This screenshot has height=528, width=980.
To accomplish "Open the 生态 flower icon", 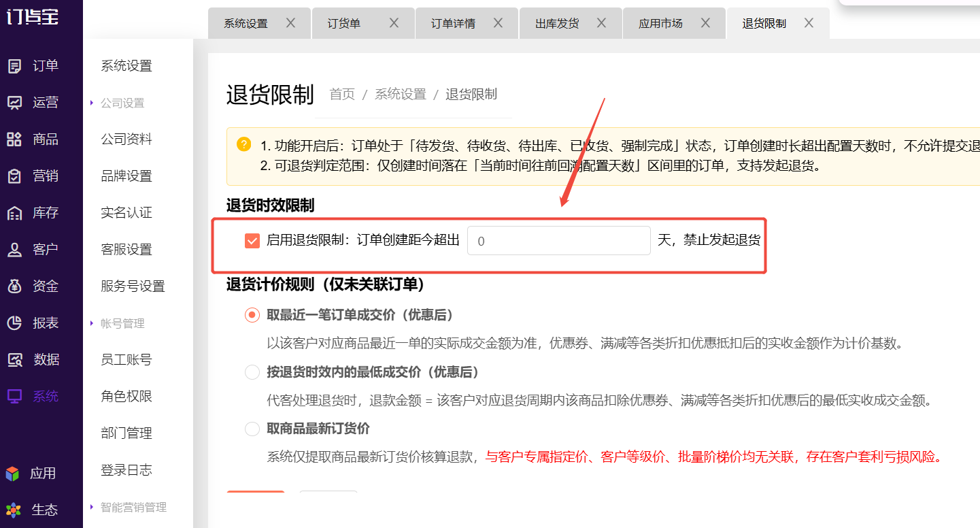I will [x=12, y=510].
